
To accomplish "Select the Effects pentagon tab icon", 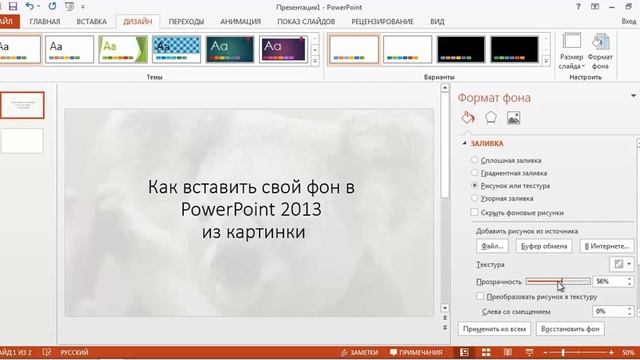I will click(491, 118).
